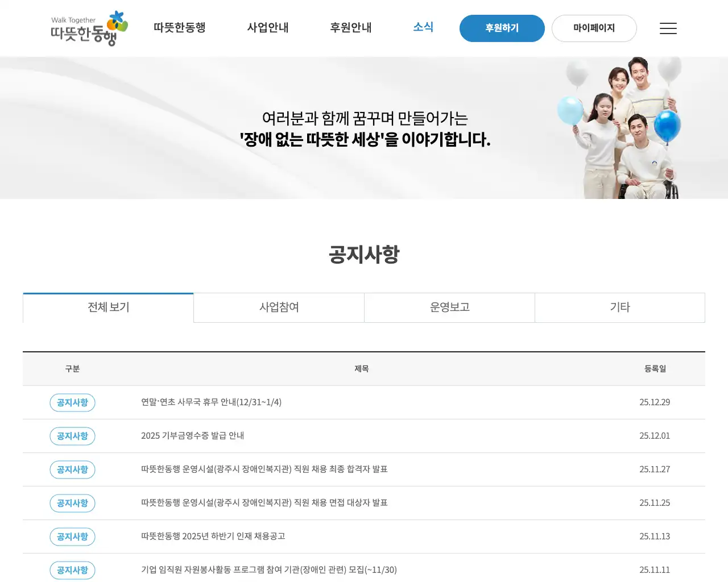Click the 면접 대상자 발표 notice row

coord(264,503)
